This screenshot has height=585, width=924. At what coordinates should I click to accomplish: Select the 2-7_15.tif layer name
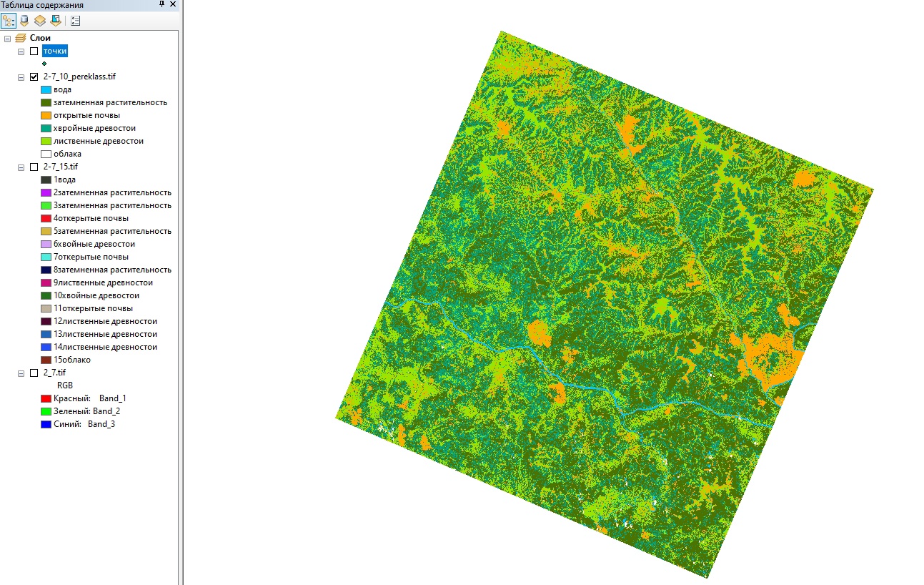click(61, 167)
